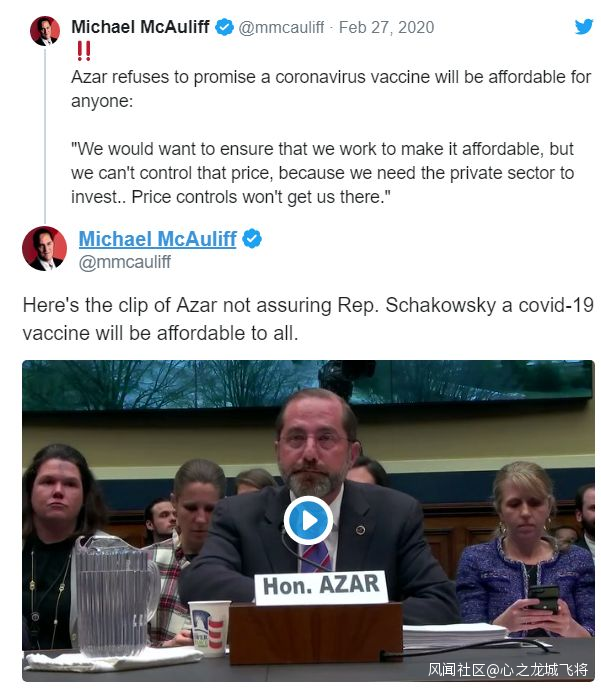The image size is (601, 691).
Task: Click the water pitcher in the video thumbnail
Action: (x=116, y=596)
